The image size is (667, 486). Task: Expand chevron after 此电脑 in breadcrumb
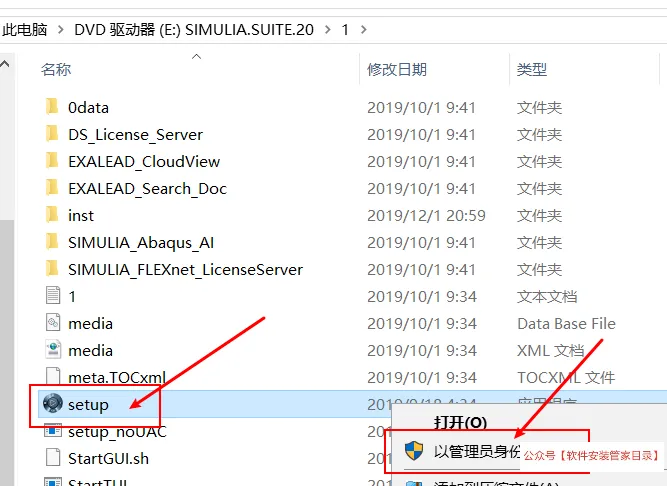point(61,29)
